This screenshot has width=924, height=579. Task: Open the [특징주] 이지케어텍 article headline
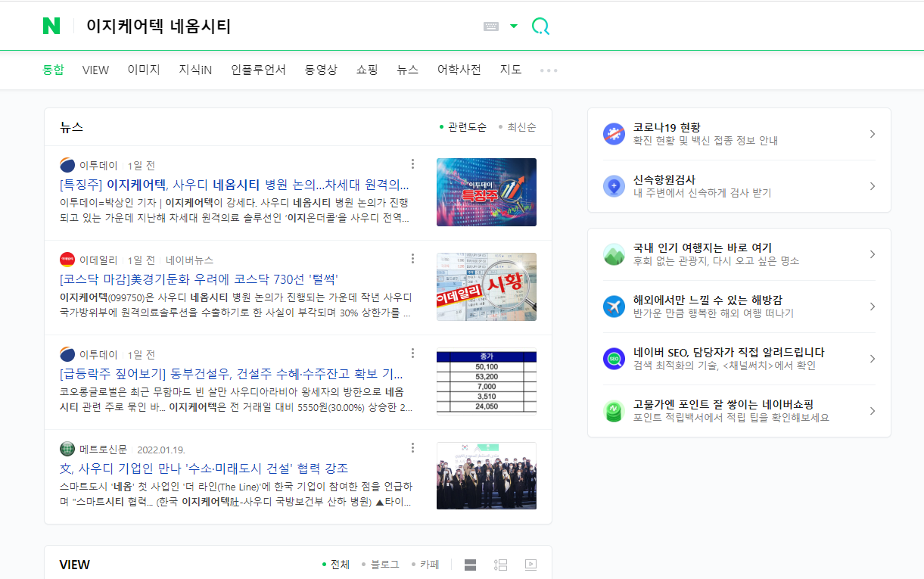235,185
